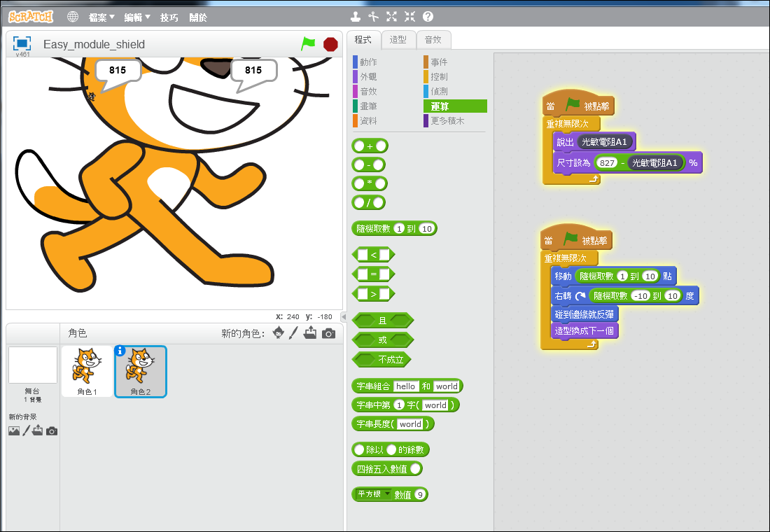Click the addition operator block
The height and width of the screenshot is (532, 770).
coord(370,146)
